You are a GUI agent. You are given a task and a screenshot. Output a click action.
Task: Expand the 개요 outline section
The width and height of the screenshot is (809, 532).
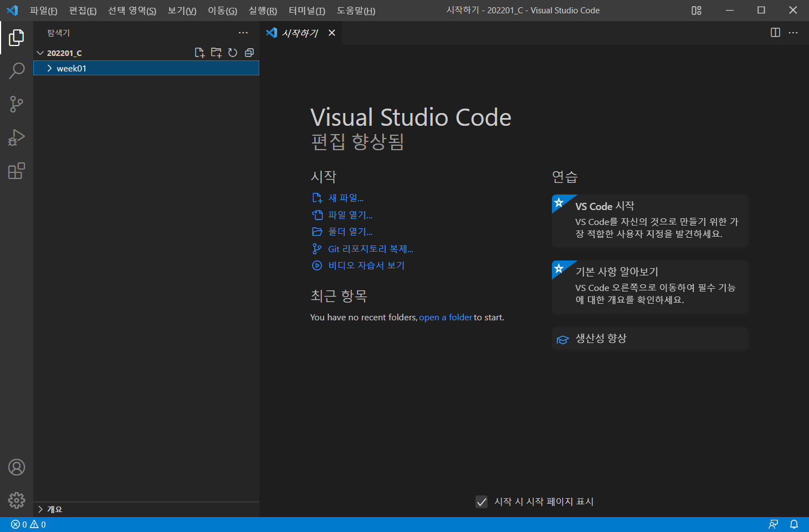(x=146, y=509)
